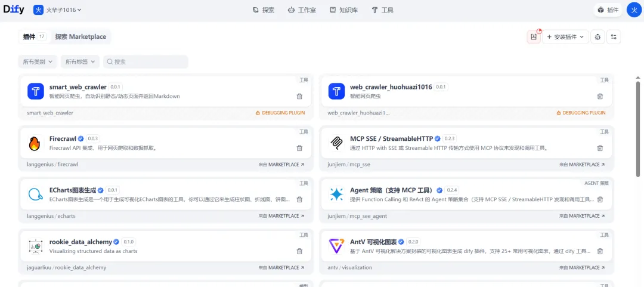Click the ECharts图表生成 plugin icon
Image resolution: width=644 pixels, height=287 pixels.
click(x=36, y=195)
